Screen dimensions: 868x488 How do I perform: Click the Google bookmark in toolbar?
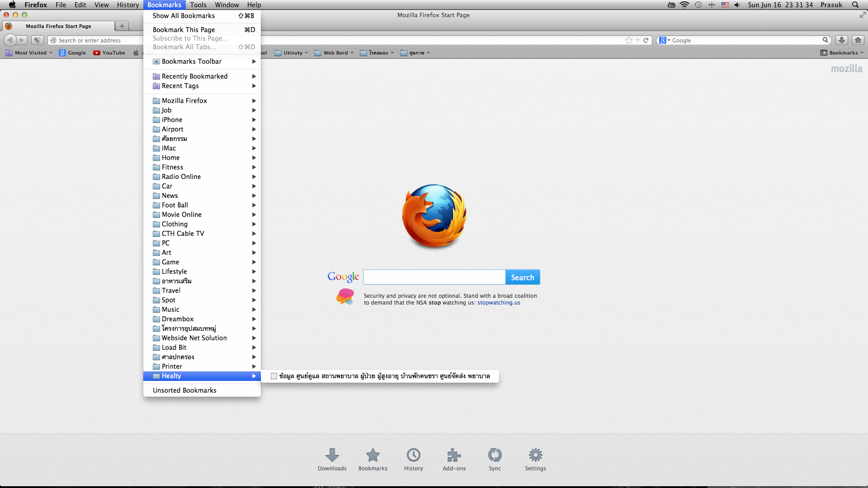[x=72, y=53]
